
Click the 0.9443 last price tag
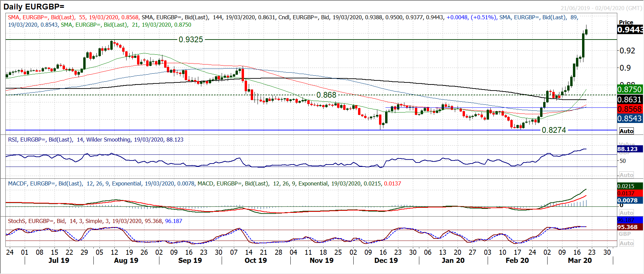point(630,30)
